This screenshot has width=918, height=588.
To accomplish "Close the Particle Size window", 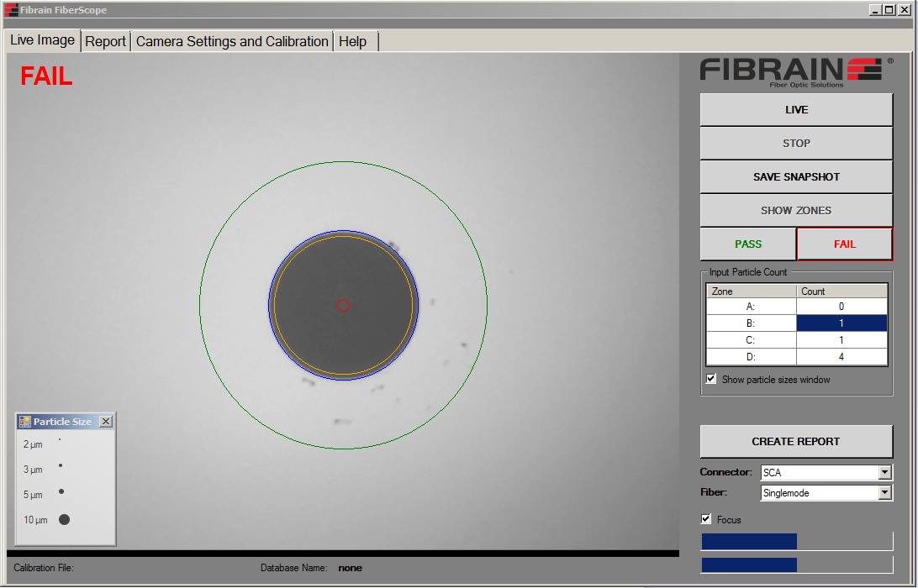I will (106, 421).
